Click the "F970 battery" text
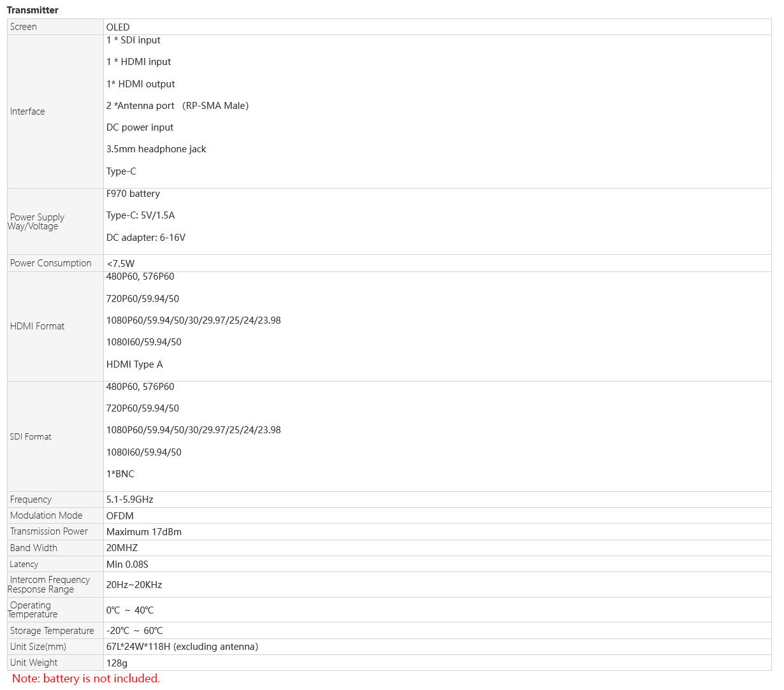Screen dimensions: 784x690 coord(133,194)
